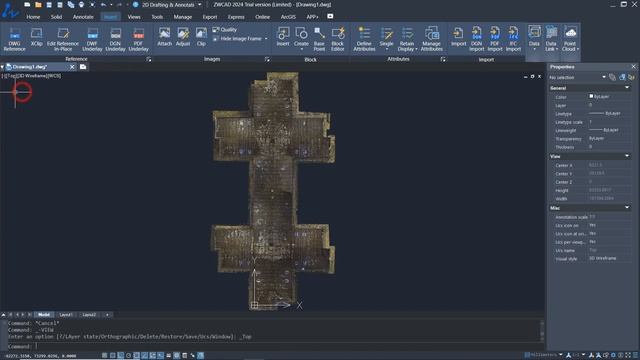
Task: Open the Block Editor
Action: point(338,39)
